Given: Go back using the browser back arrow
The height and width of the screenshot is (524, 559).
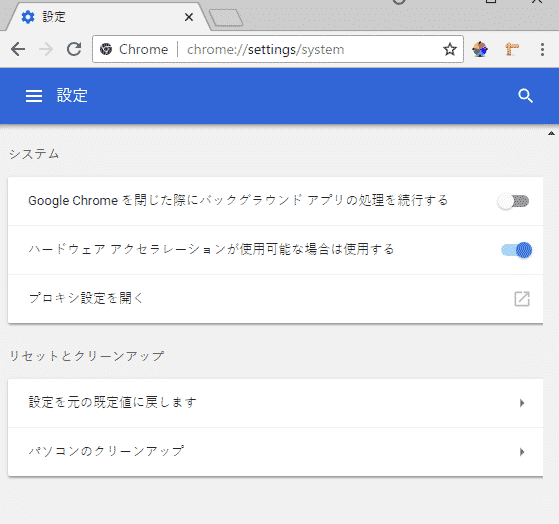Looking at the screenshot, I should [x=18, y=49].
